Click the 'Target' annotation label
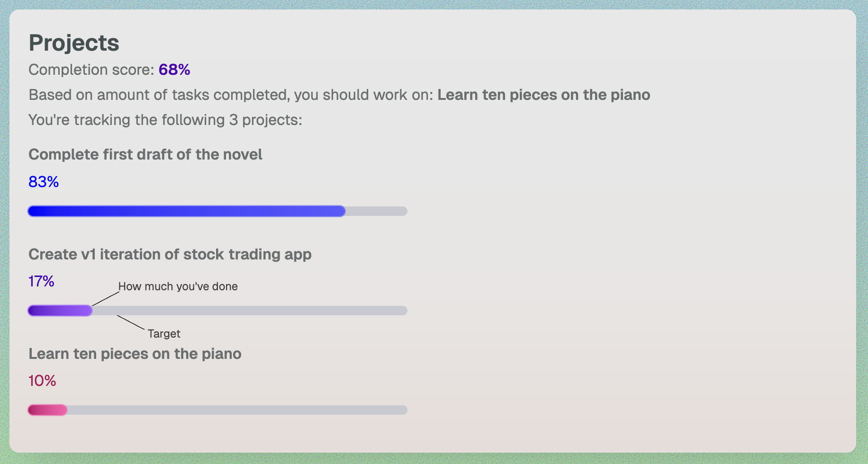Image resolution: width=868 pixels, height=464 pixels. pyautogui.click(x=164, y=334)
